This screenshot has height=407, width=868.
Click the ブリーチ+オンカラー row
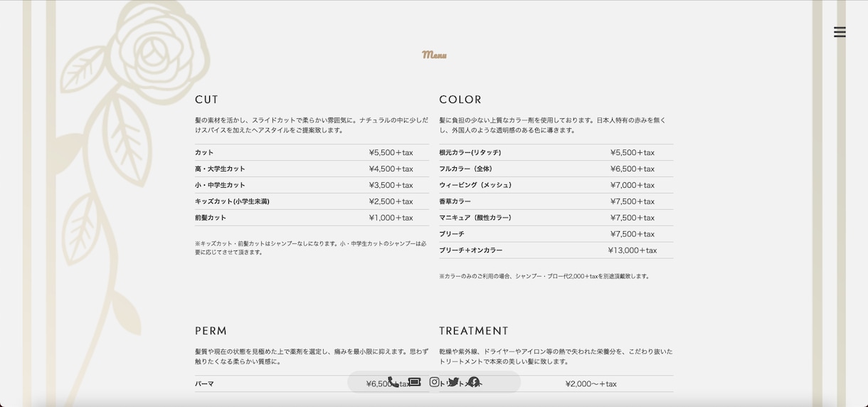pyautogui.click(x=556, y=250)
